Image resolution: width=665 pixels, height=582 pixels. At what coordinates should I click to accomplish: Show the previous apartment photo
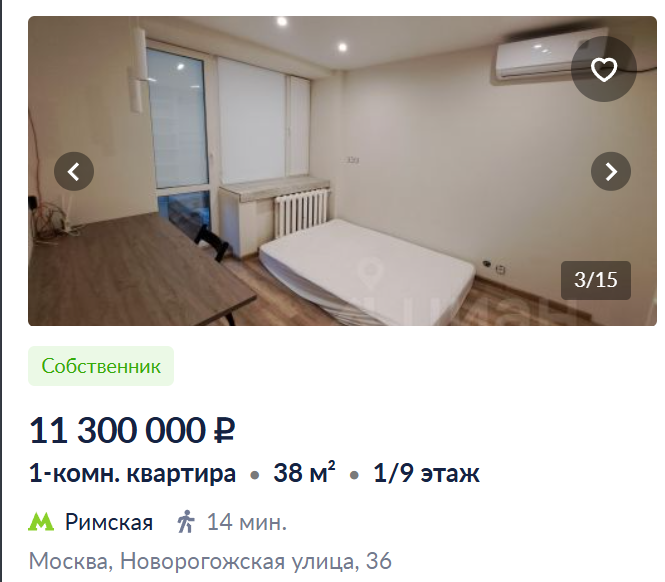[x=74, y=171]
